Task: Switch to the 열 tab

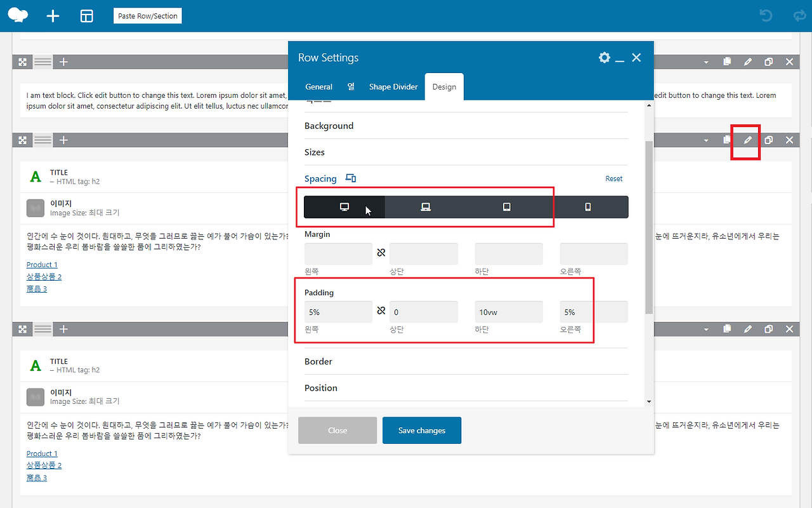Action: [x=351, y=87]
